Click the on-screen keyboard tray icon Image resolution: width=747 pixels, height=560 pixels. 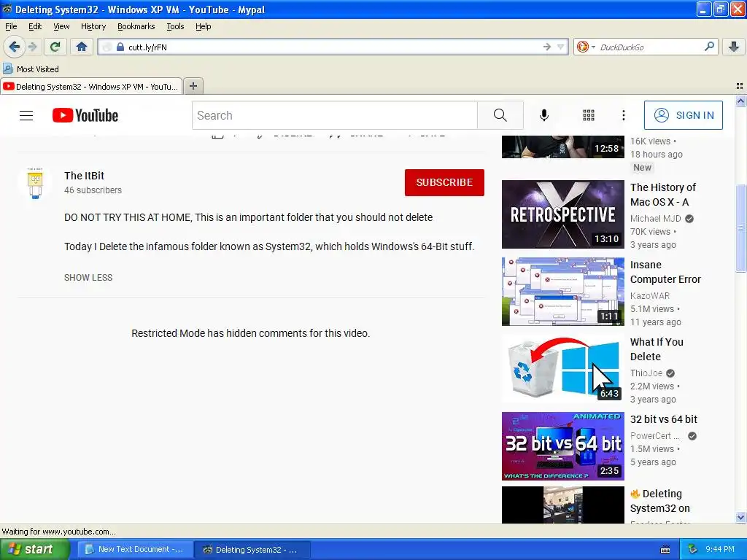(665, 550)
